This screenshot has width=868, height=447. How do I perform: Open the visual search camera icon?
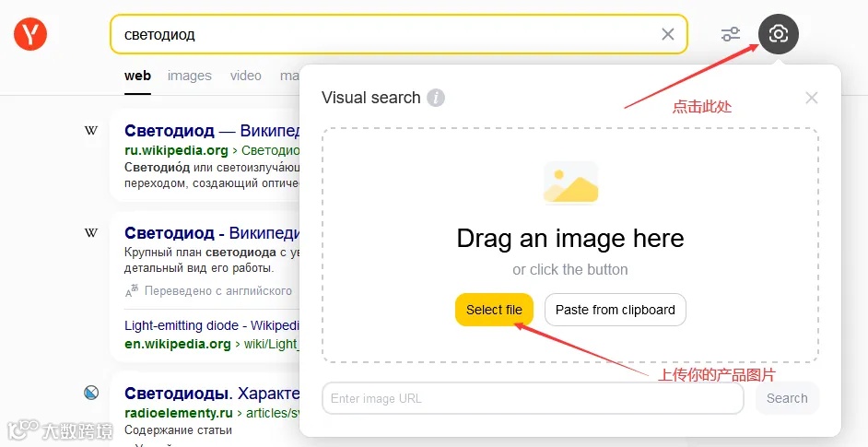click(779, 34)
